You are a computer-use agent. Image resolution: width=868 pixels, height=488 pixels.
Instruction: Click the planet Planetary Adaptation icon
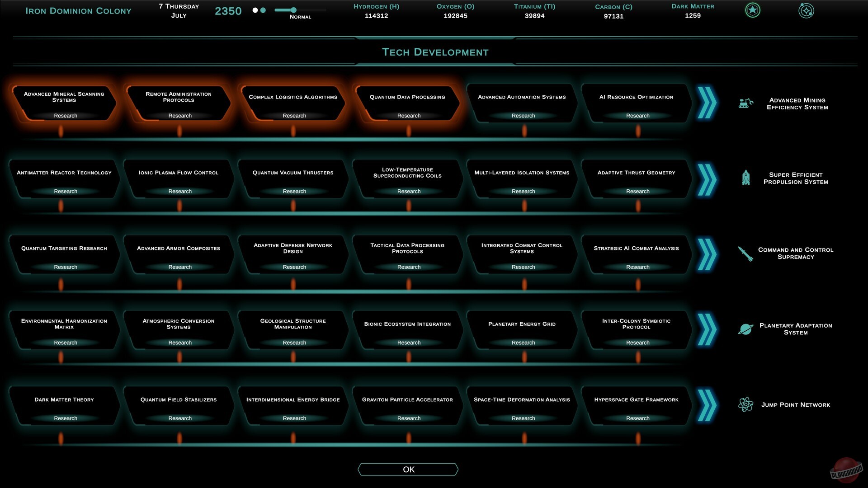click(x=745, y=329)
